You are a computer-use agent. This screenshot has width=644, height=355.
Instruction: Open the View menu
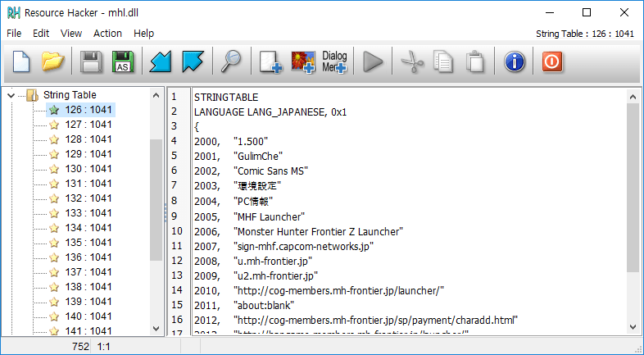71,34
